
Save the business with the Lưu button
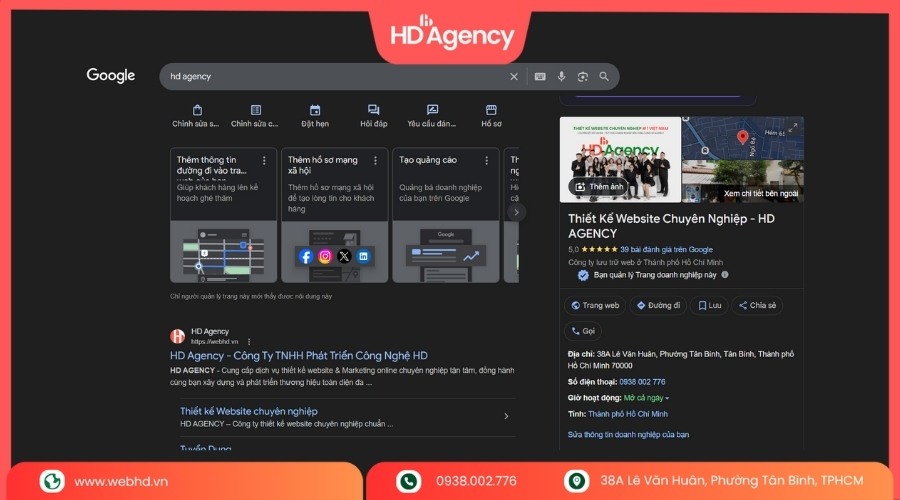[x=709, y=305]
